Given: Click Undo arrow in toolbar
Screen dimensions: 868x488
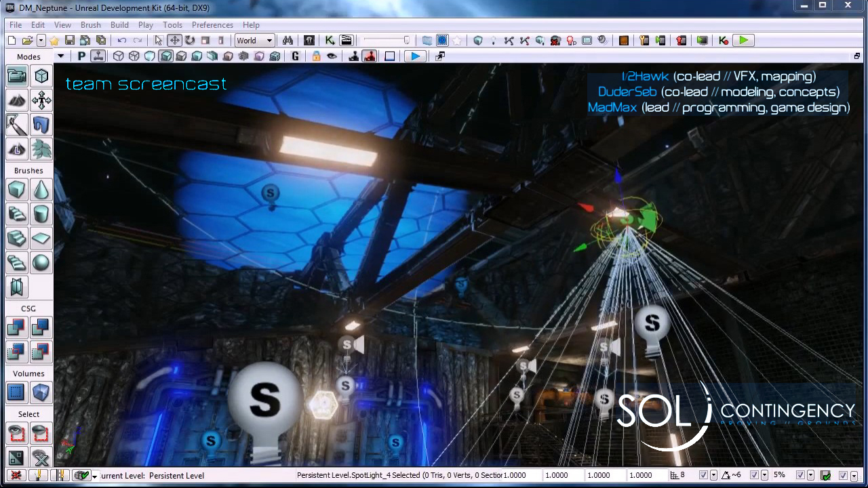Looking at the screenshot, I should [x=122, y=41].
